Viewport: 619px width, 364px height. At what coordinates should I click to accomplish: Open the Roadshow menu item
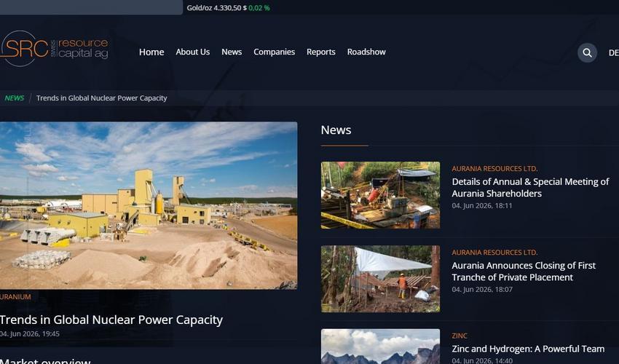366,52
